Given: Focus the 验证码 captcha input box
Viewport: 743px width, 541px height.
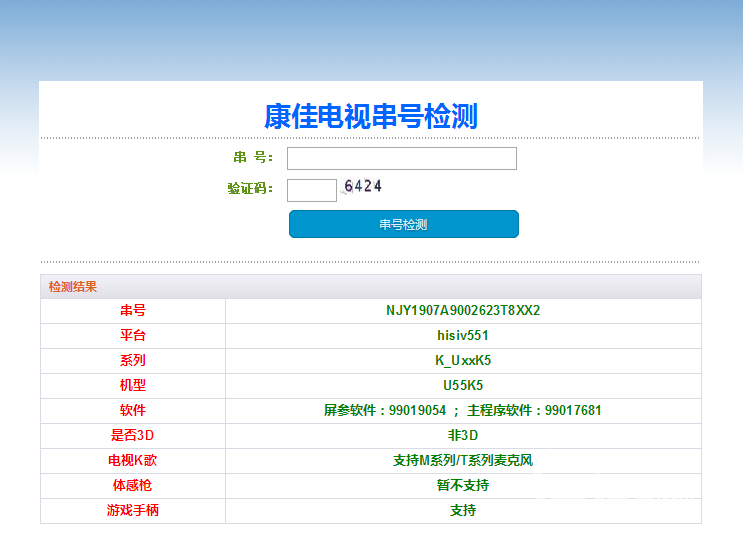Looking at the screenshot, I should click(x=312, y=190).
